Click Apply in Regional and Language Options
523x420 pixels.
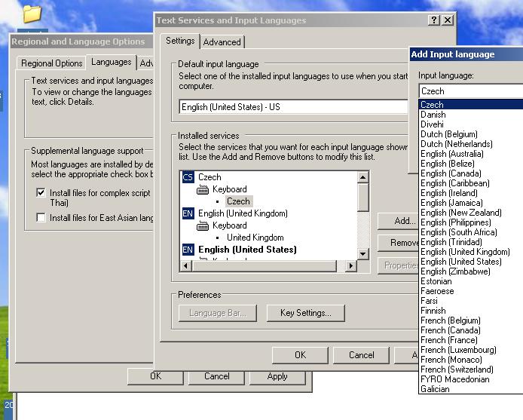(x=277, y=376)
